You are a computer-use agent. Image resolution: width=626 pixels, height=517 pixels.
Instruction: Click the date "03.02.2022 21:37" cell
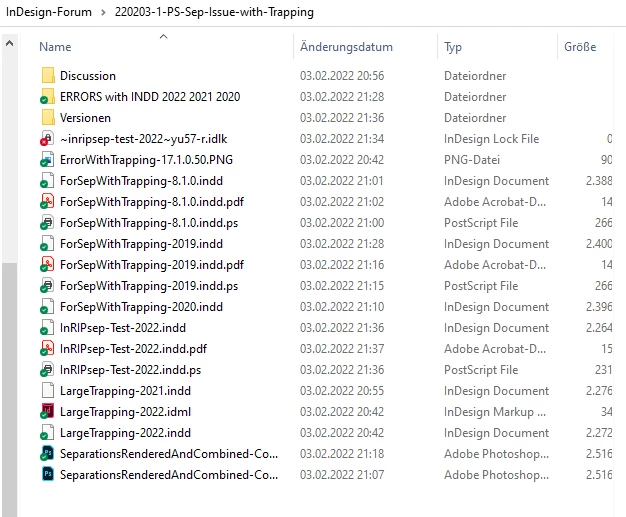pos(342,349)
